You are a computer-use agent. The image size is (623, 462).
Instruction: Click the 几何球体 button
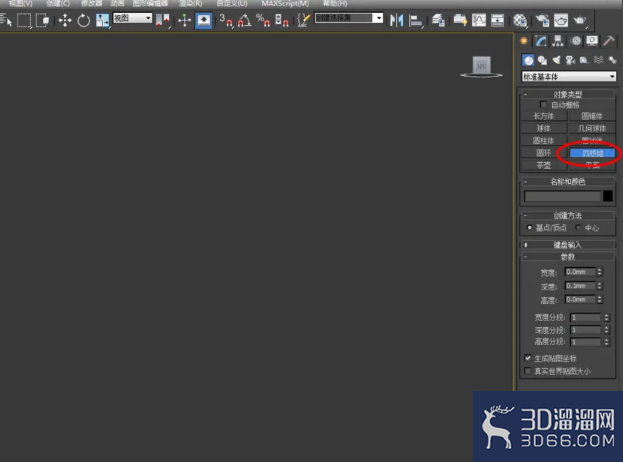point(592,128)
